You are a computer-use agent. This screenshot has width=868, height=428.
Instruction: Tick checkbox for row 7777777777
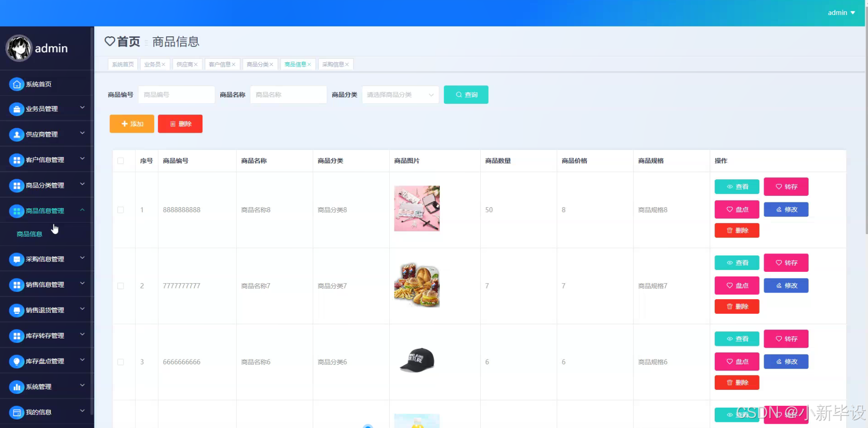tap(121, 286)
